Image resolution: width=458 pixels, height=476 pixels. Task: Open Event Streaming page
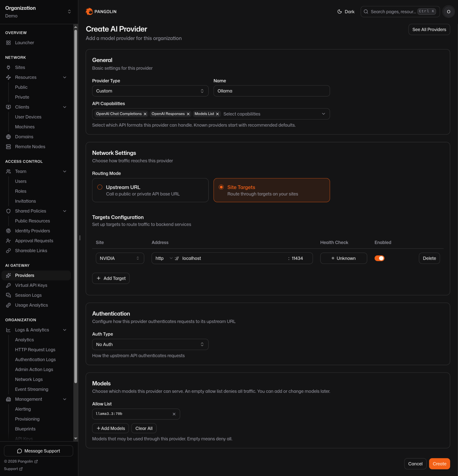coord(32,389)
